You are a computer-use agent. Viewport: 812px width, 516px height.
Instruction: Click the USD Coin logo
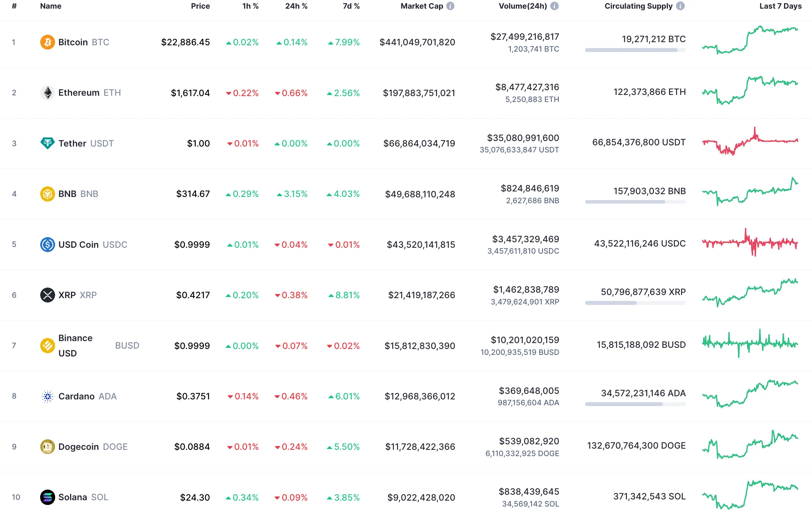pos(47,245)
